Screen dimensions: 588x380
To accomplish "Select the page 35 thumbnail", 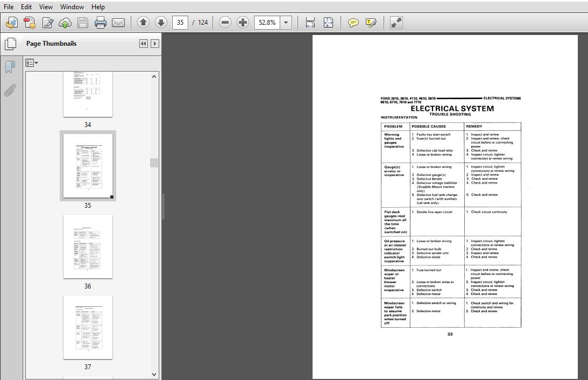I will tap(88, 166).
